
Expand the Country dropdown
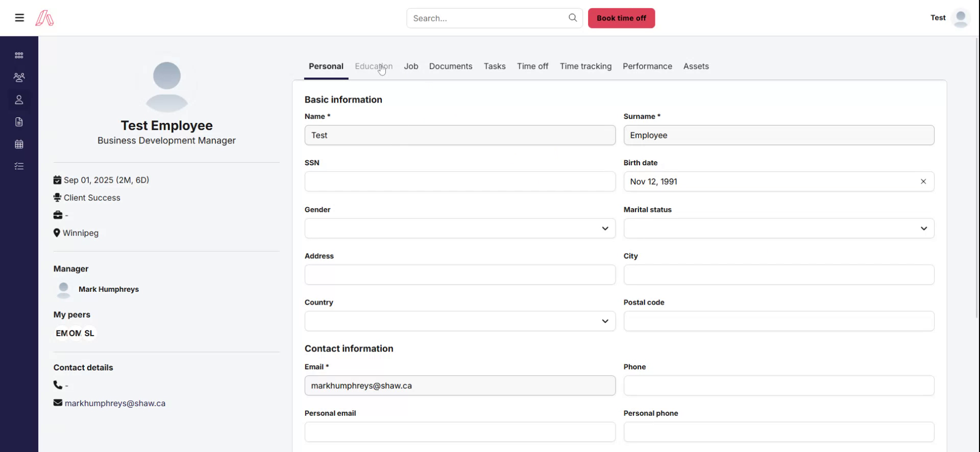[x=460, y=321]
